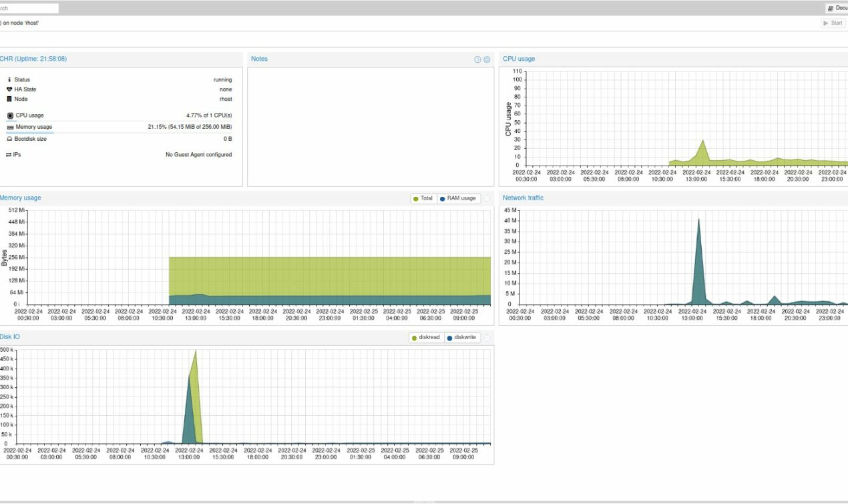Click the 'Network traffic' chart title

tap(523, 198)
